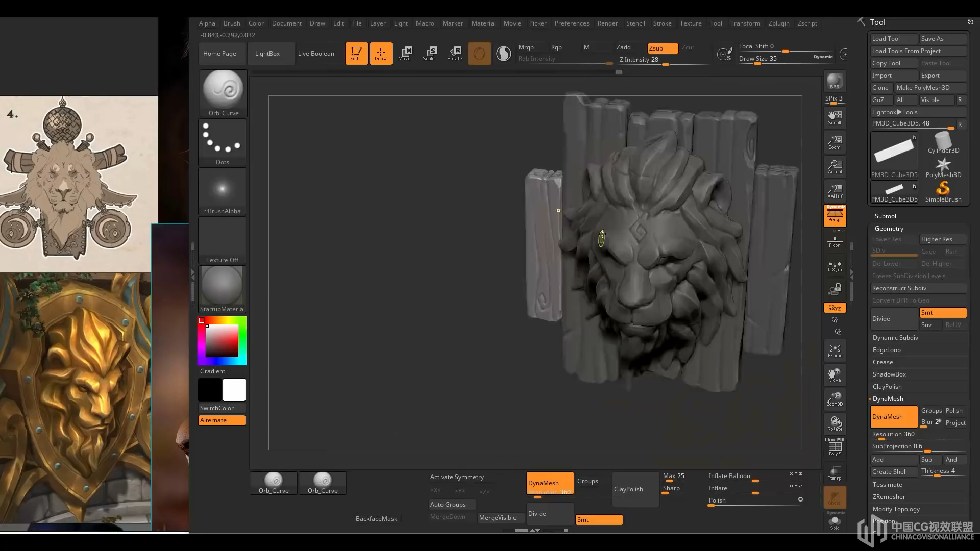980x551 pixels.
Task: Select the black secondary color swatch
Action: 210,390
